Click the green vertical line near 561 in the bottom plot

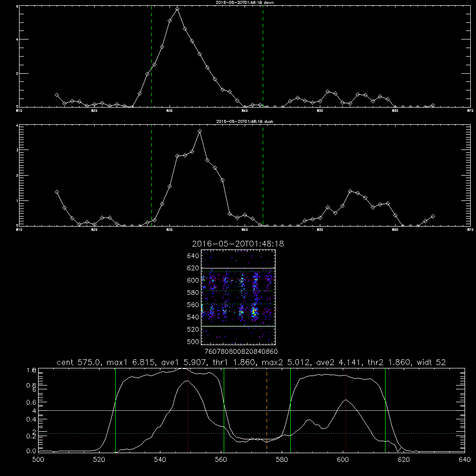224,410
